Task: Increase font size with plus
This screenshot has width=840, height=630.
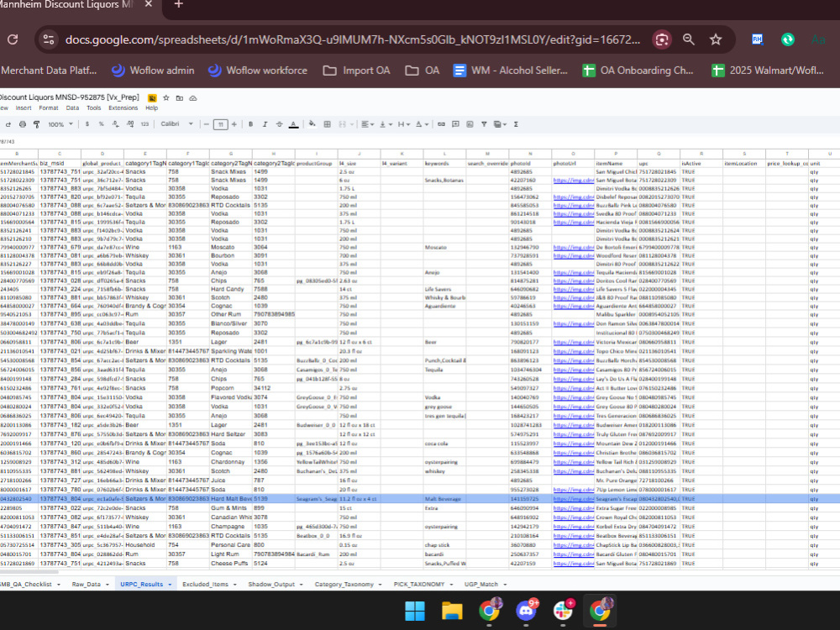Action: click(234, 124)
